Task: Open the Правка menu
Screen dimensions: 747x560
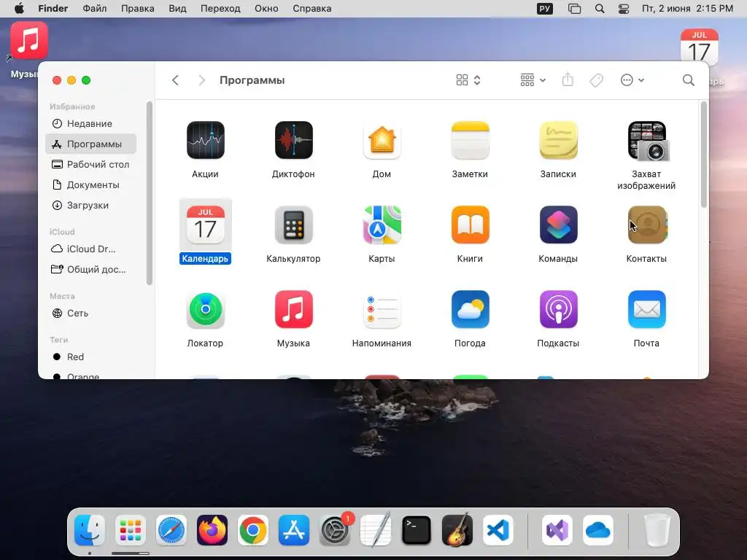Action: pyautogui.click(x=137, y=9)
